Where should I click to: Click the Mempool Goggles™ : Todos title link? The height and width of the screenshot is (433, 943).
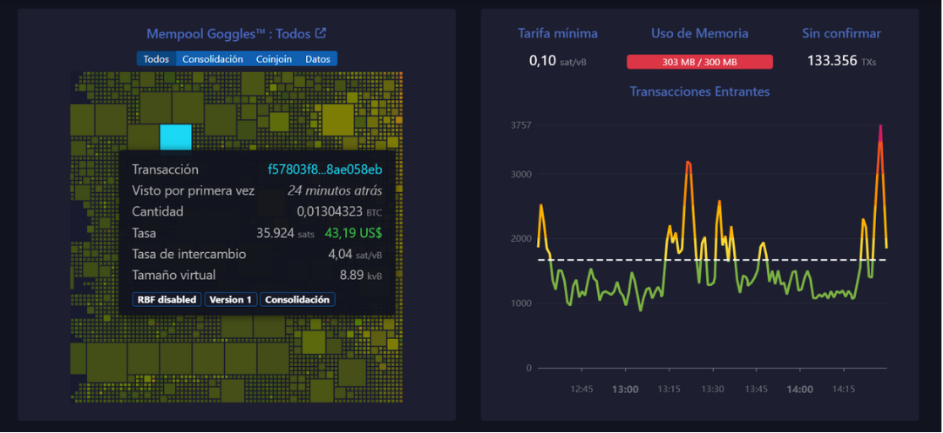click(229, 33)
